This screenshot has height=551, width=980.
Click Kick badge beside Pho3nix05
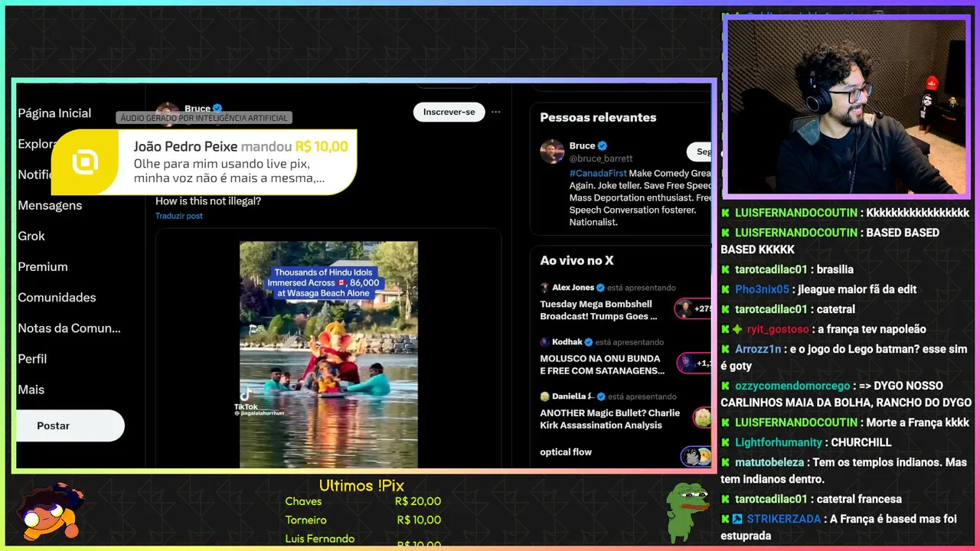click(x=725, y=289)
